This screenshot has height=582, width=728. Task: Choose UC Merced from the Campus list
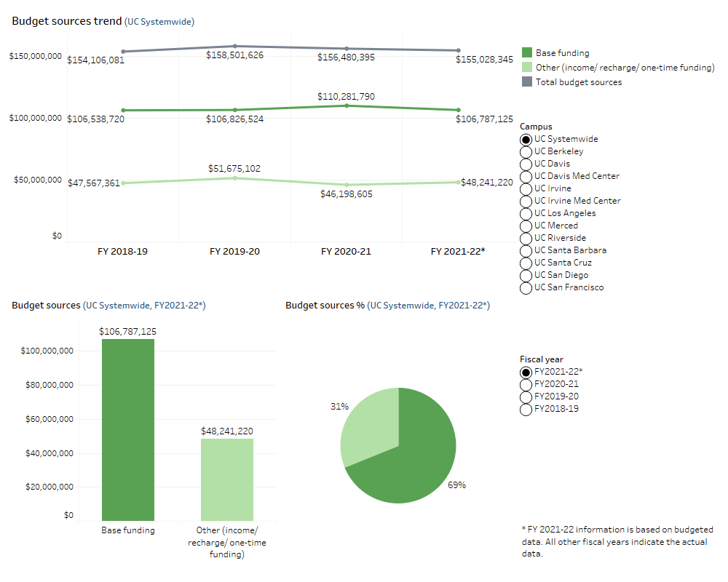tap(526, 226)
